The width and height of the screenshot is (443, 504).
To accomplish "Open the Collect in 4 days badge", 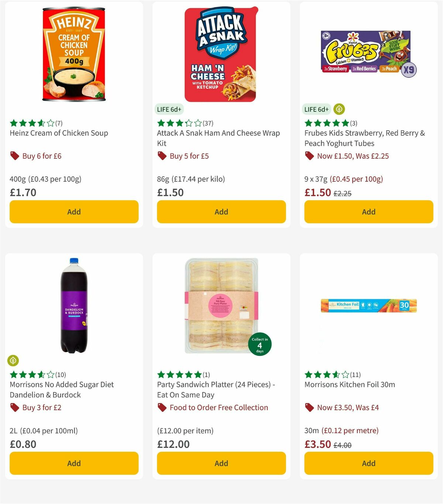I will (x=260, y=344).
